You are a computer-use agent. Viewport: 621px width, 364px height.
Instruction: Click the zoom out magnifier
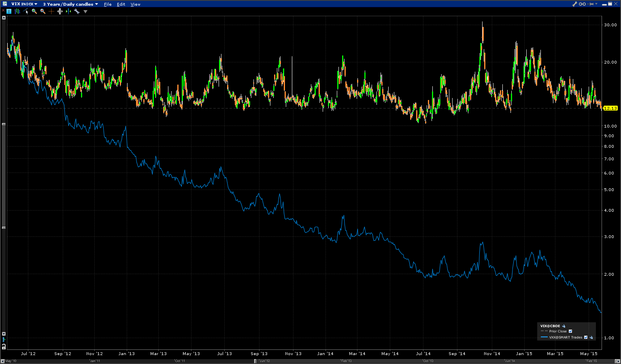(43, 11)
